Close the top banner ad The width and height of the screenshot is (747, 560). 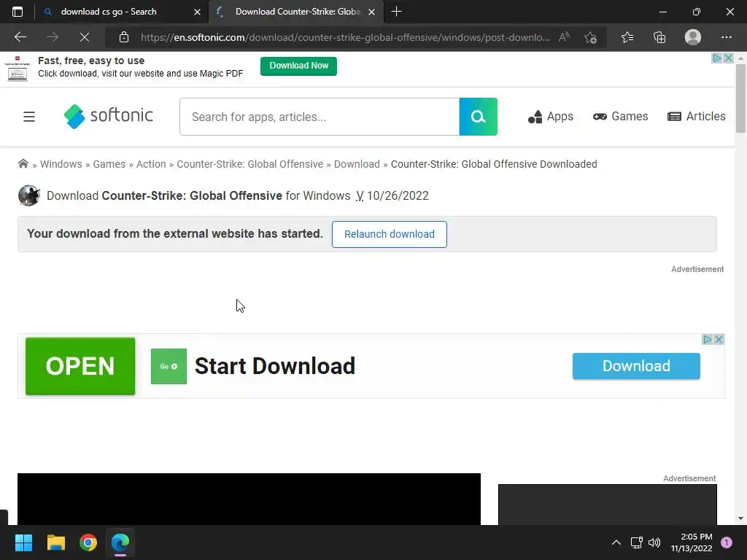tap(729, 58)
